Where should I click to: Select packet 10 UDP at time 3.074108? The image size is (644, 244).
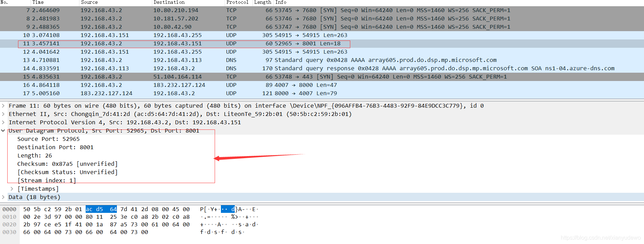click(x=322, y=35)
